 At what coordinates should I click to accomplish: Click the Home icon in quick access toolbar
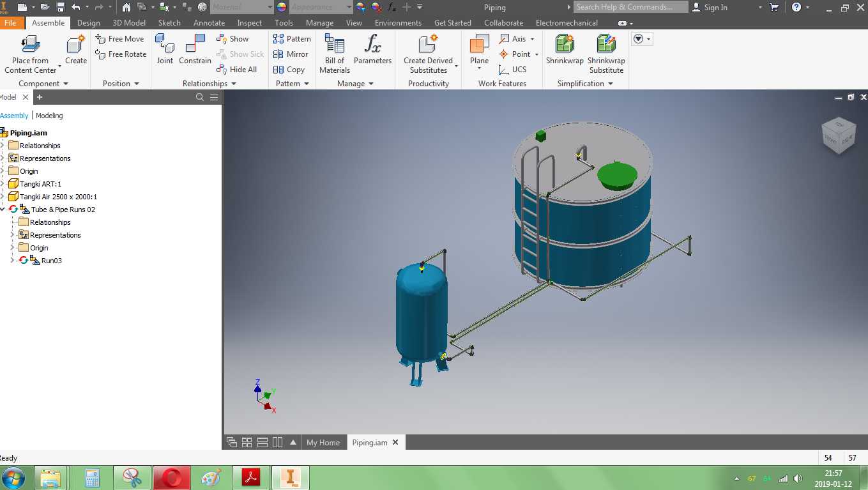126,7
